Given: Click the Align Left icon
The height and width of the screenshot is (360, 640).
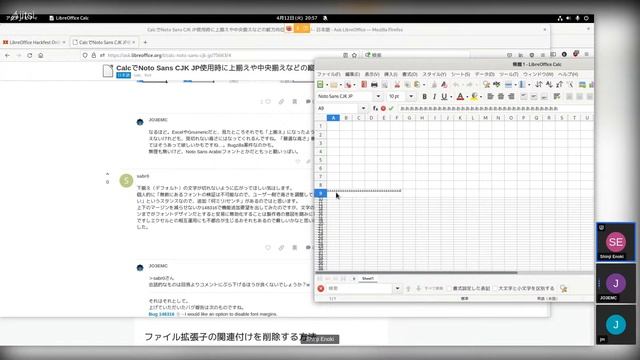Looking at the screenshot, I should click(491, 97).
